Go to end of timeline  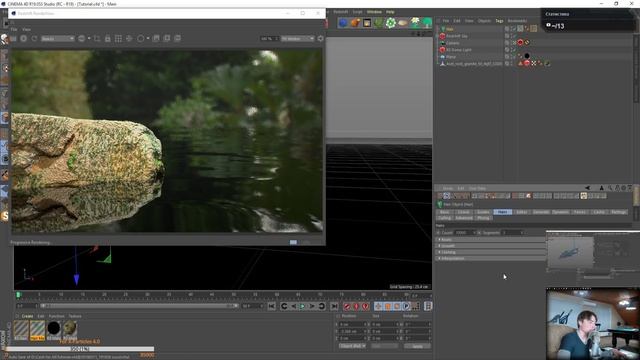coord(334,306)
